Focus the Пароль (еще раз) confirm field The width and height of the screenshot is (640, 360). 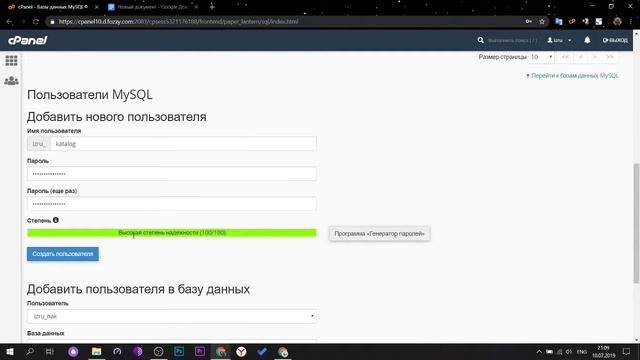172,204
